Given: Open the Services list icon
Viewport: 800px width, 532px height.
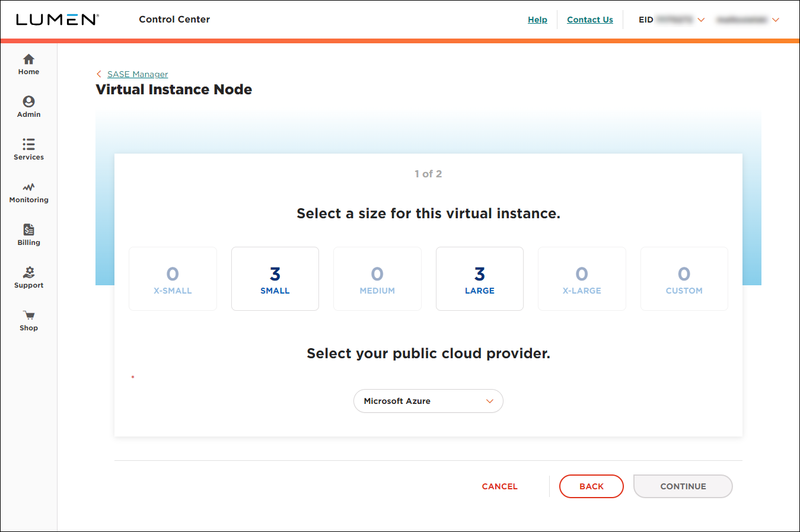Looking at the screenshot, I should 28,144.
